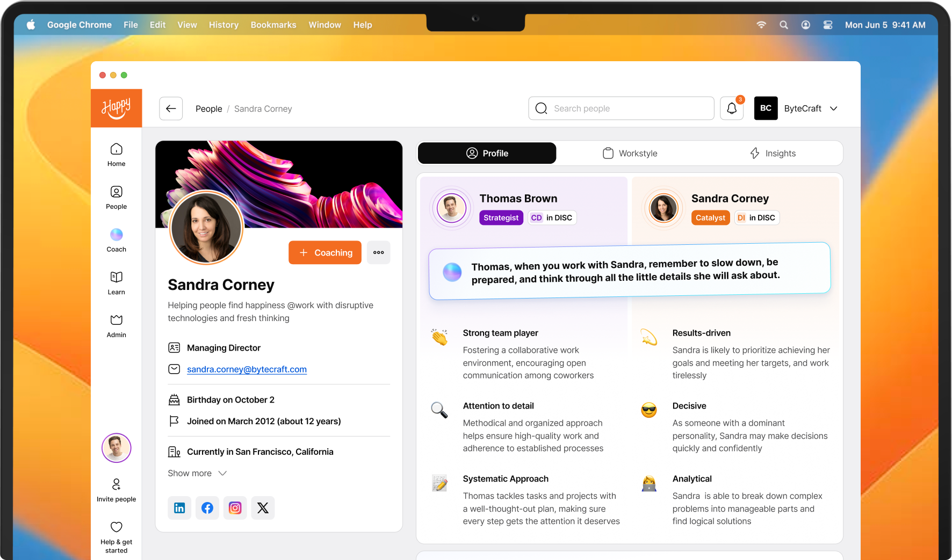
Task: Click the Strategist badge
Action: click(x=501, y=217)
